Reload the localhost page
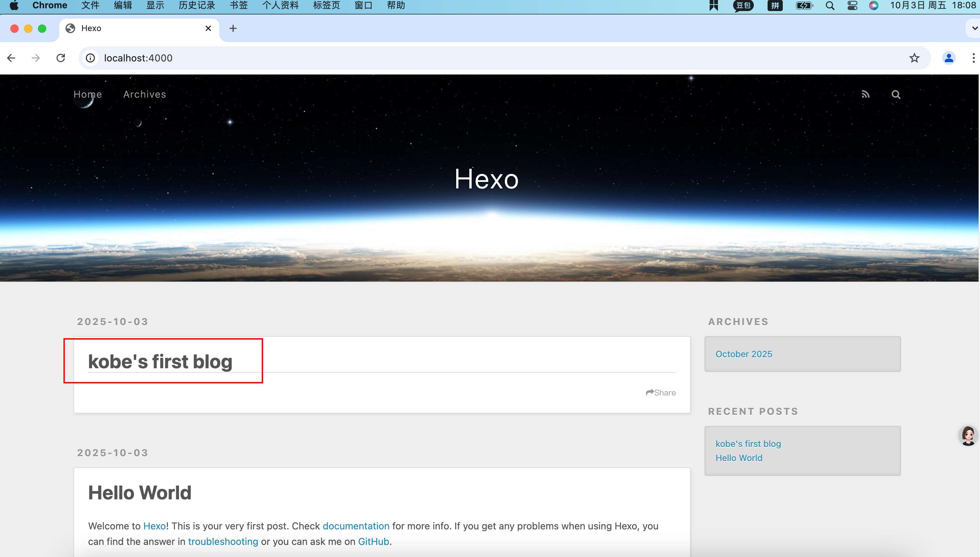The image size is (980, 557). [x=61, y=58]
